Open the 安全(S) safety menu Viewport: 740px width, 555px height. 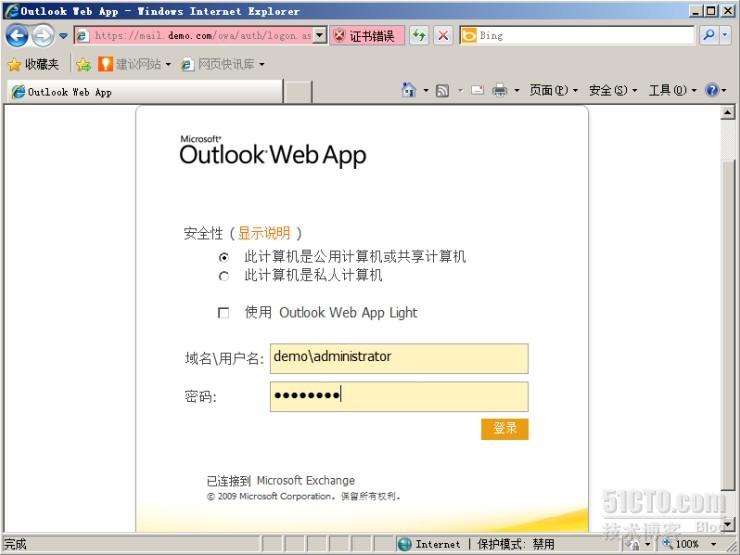point(613,90)
